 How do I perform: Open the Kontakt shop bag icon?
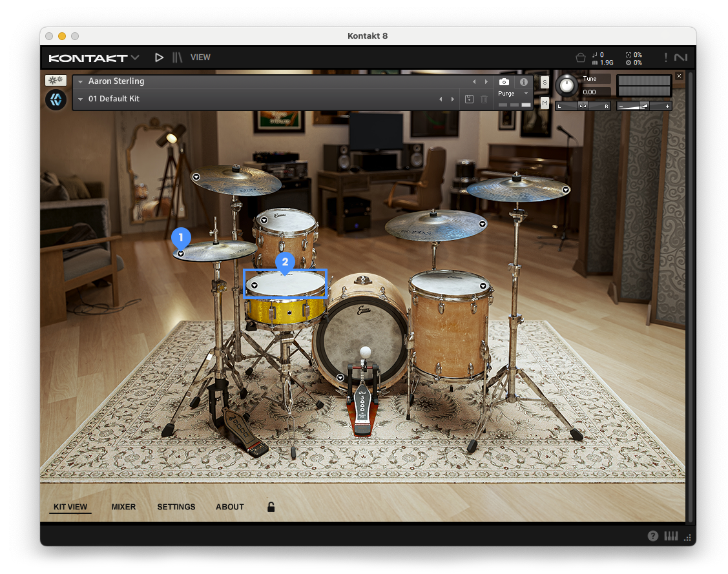580,57
